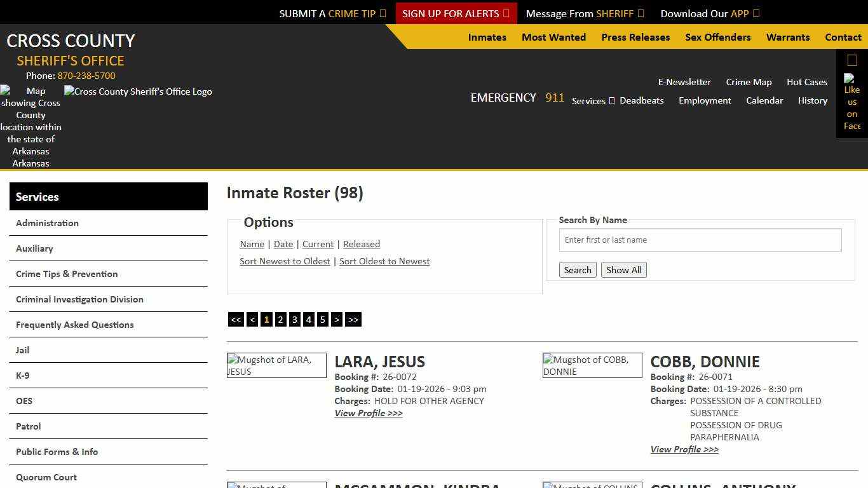Open the Inmates tab in yellow navigation

tap(487, 37)
